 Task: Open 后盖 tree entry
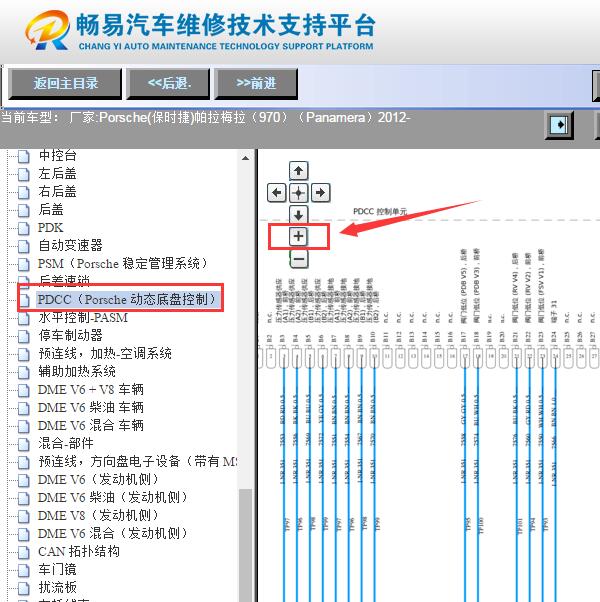(x=51, y=209)
